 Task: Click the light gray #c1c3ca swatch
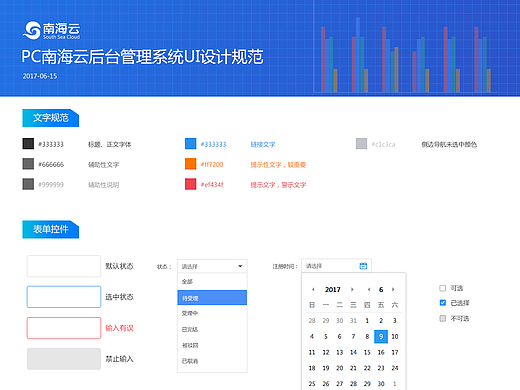click(361, 144)
